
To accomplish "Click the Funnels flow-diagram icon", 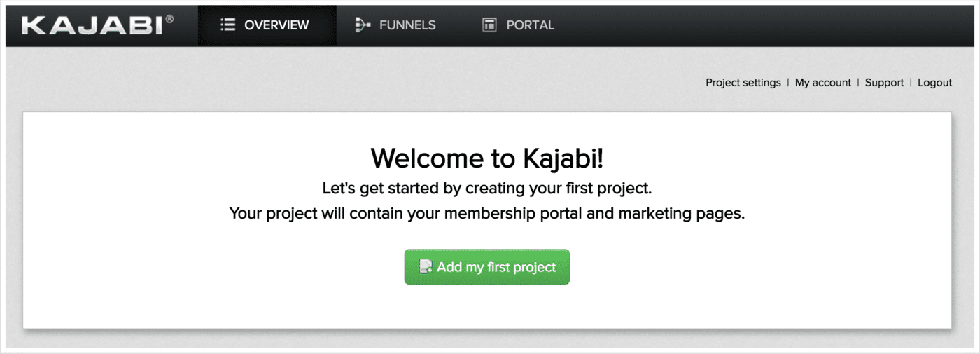I will click(x=363, y=25).
